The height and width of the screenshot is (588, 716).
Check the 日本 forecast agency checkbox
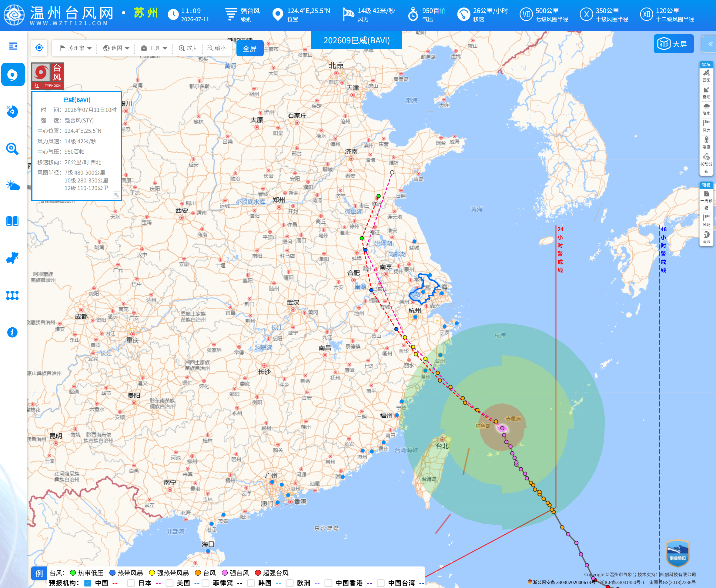click(131, 583)
